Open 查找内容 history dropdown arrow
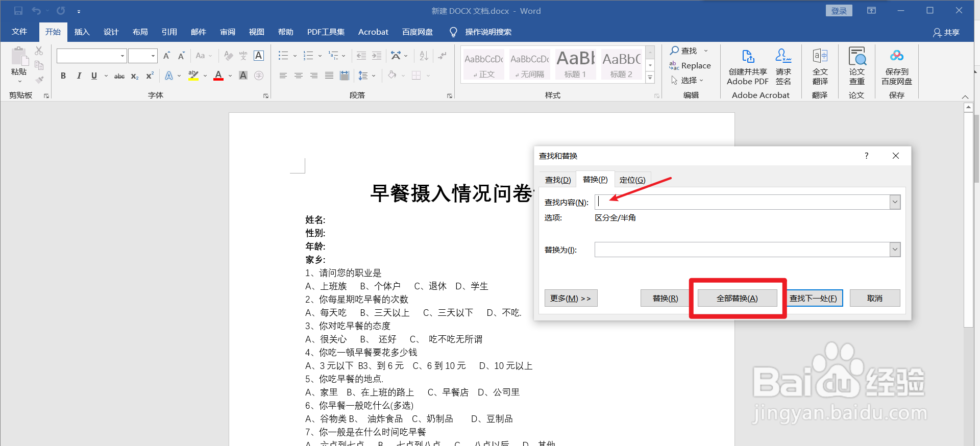This screenshot has width=980, height=446. click(895, 202)
